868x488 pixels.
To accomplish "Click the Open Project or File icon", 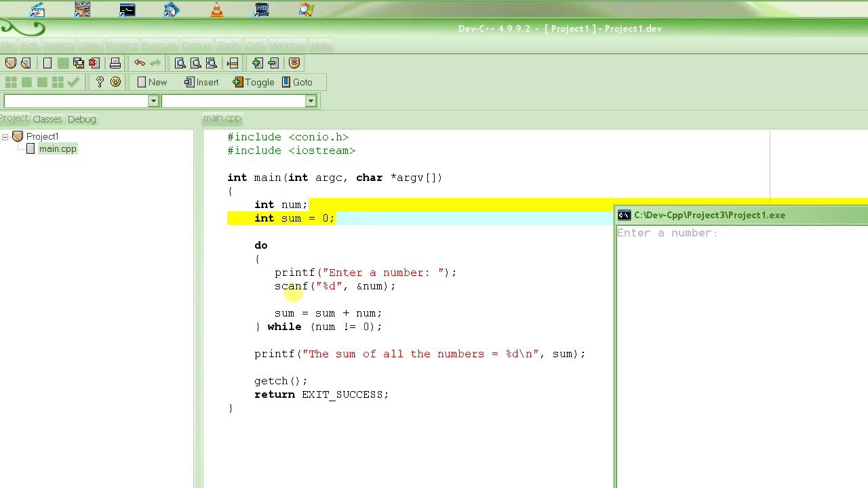I will tap(26, 63).
